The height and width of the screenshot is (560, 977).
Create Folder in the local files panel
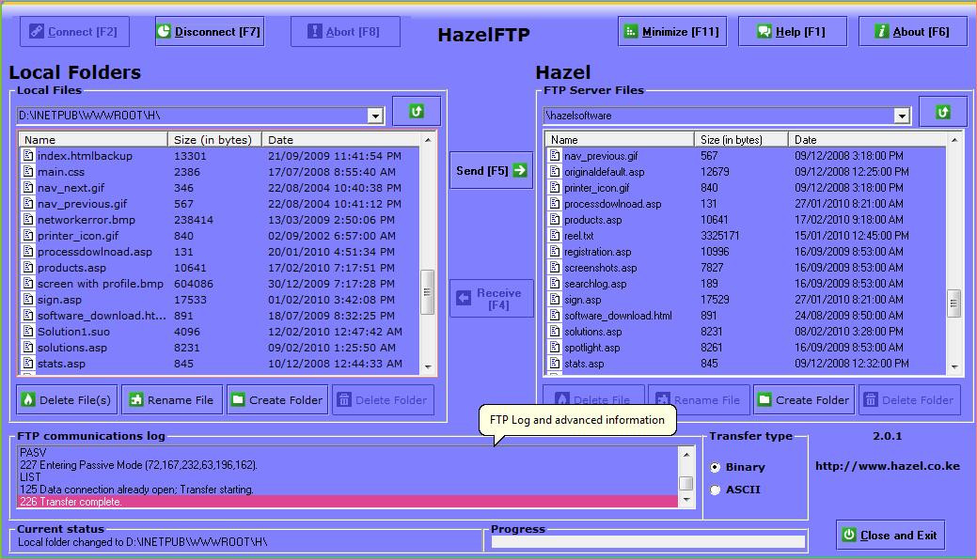(277, 400)
